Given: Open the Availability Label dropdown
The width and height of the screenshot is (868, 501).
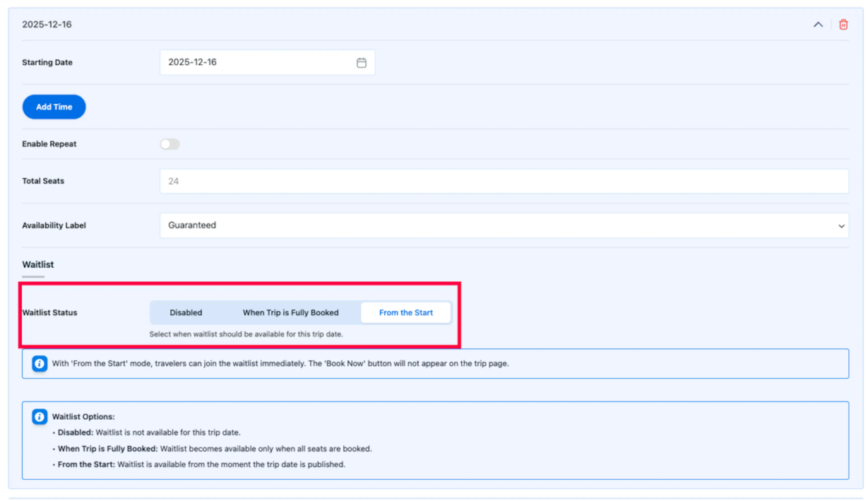Looking at the screenshot, I should tap(504, 225).
